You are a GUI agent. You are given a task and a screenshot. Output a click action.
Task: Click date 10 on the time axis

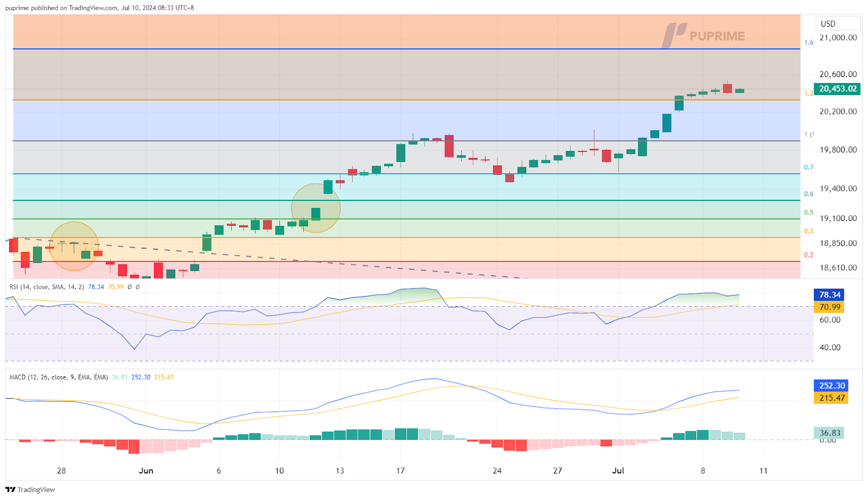click(x=279, y=471)
